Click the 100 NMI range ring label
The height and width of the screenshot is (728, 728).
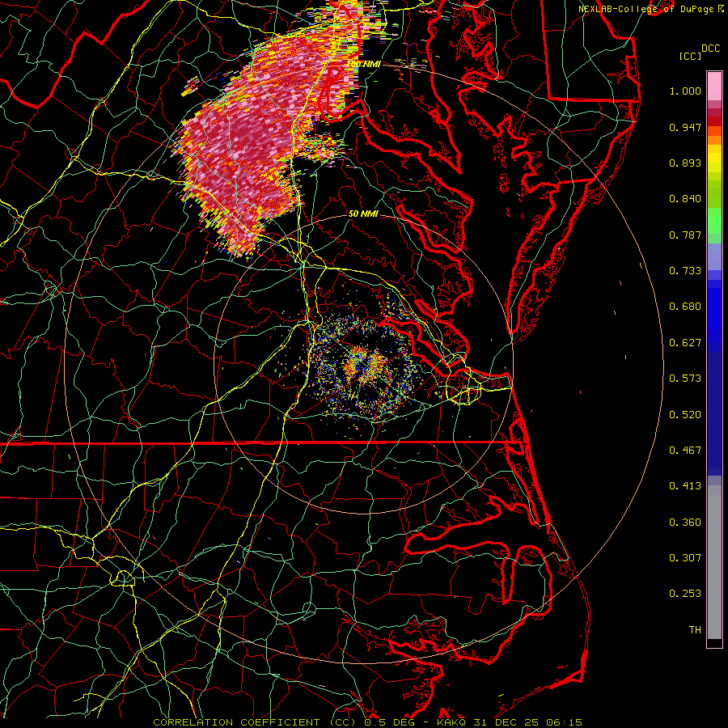[364, 64]
